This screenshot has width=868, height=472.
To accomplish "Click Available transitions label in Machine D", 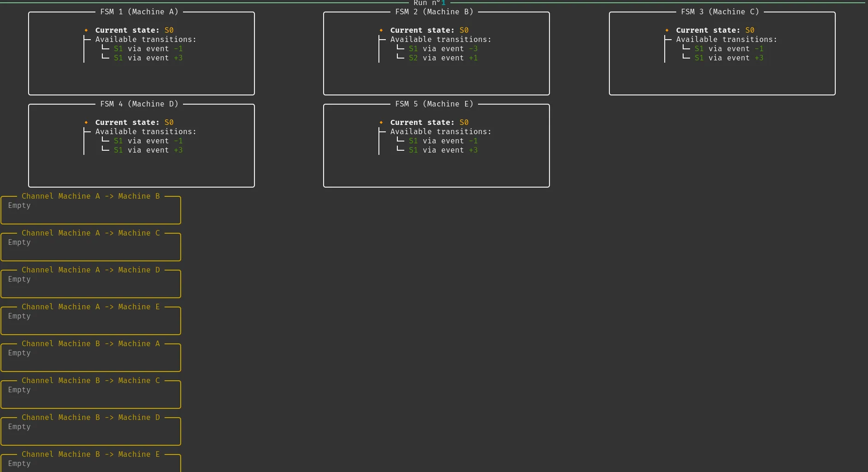I will [x=146, y=132].
